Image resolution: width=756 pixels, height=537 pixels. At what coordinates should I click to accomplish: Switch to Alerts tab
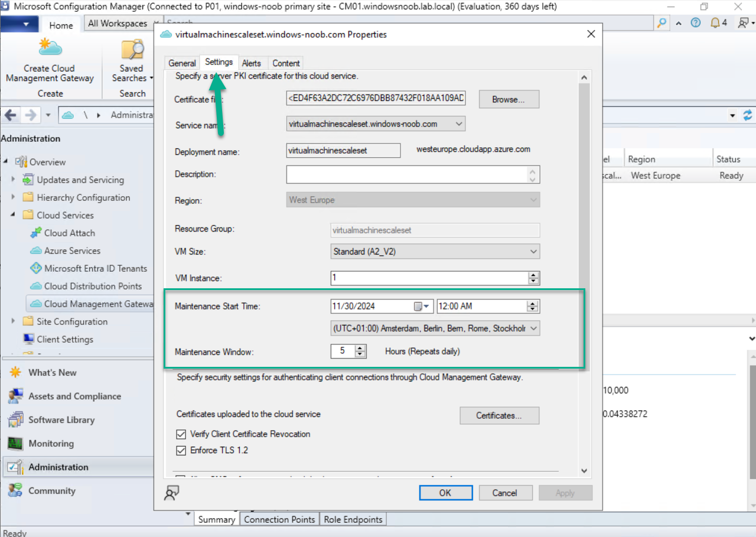coord(252,63)
